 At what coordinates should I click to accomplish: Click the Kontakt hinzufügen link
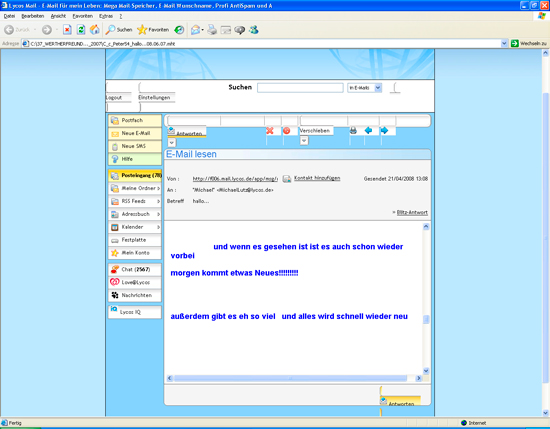[x=317, y=178]
